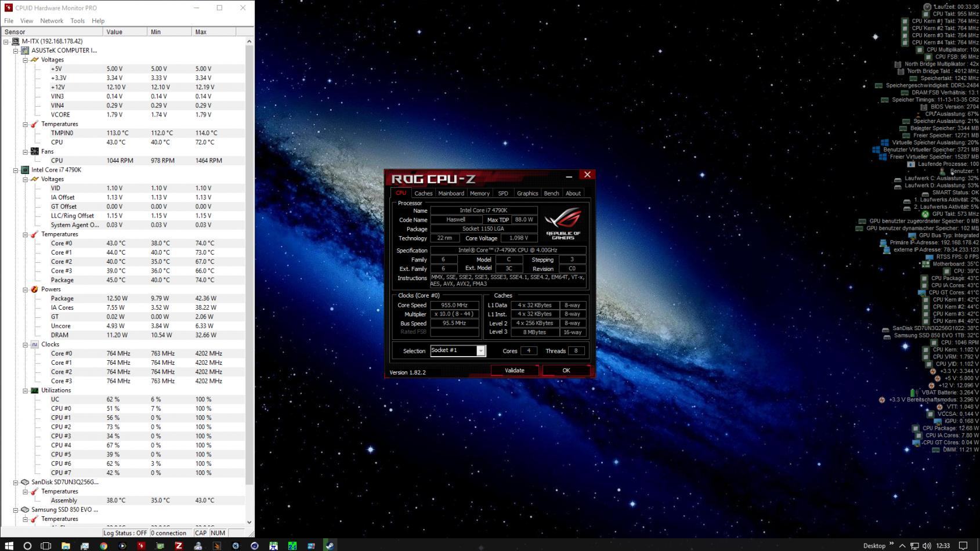Open the File menu in HWMonitor
The width and height of the screenshot is (980, 551).
(9, 21)
